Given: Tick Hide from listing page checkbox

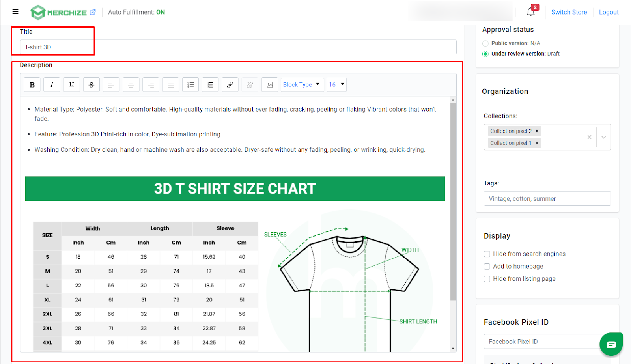Looking at the screenshot, I should tap(487, 279).
